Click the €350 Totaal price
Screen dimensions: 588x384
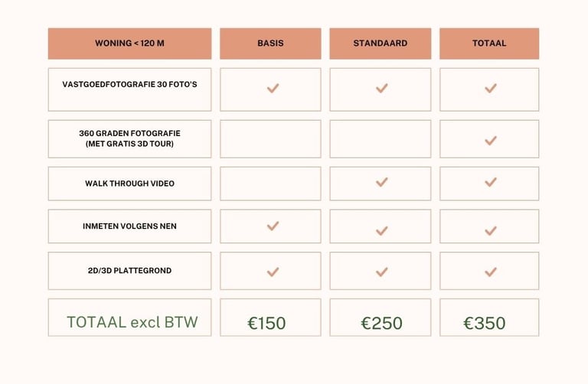pyautogui.click(x=485, y=324)
